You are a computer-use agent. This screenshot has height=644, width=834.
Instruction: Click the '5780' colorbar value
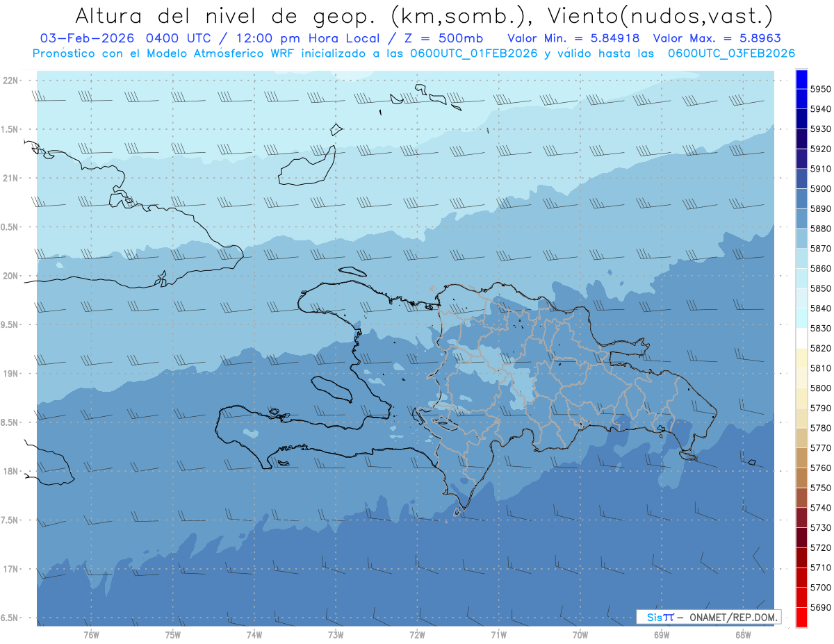(821, 428)
